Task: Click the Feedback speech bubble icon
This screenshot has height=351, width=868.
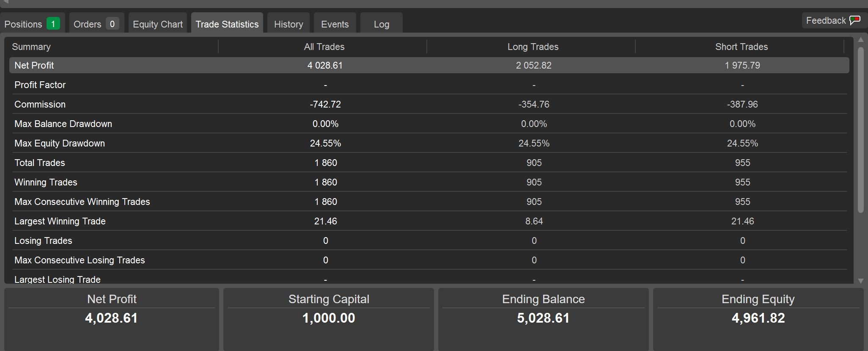Action: [x=855, y=20]
